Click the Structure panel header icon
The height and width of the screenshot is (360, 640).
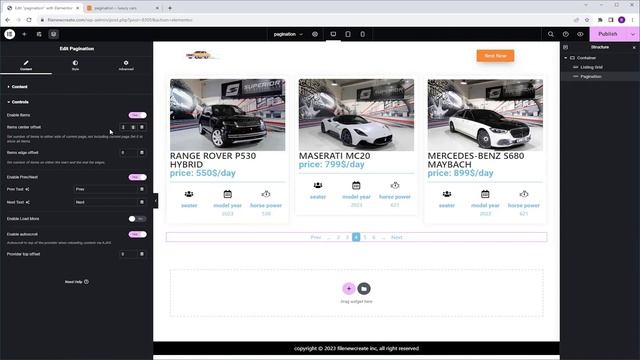(566, 47)
